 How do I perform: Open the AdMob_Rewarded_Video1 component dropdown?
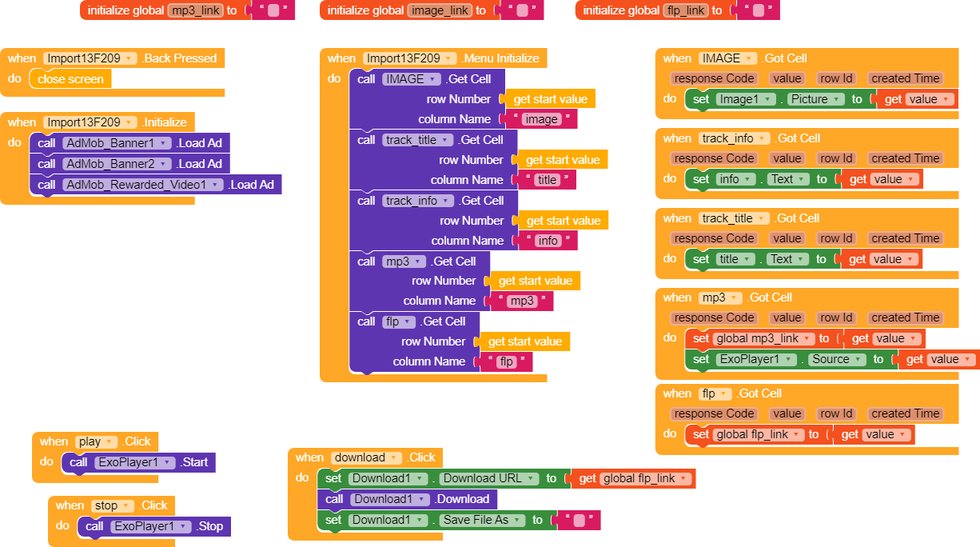[143, 185]
